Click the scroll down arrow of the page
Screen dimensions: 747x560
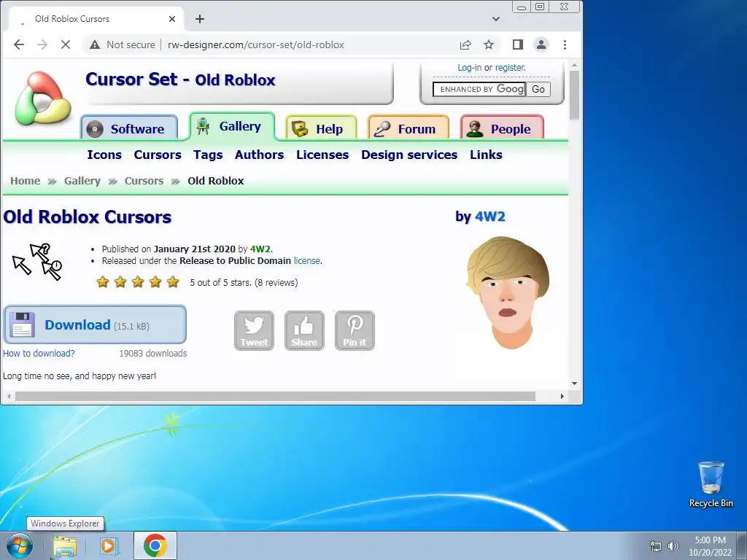[x=574, y=384]
